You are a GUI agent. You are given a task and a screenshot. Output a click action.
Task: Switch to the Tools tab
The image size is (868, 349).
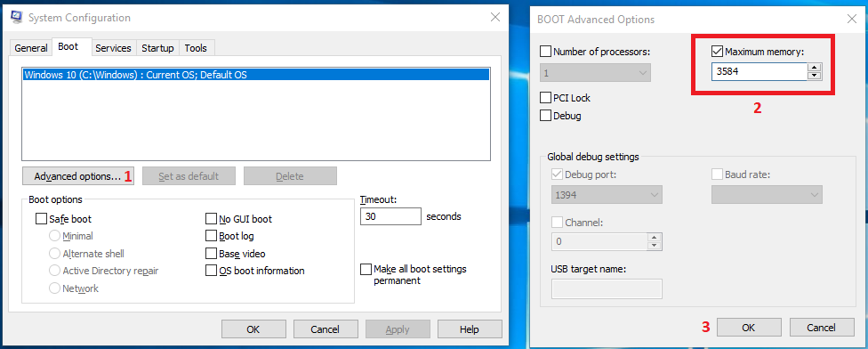[x=196, y=48]
